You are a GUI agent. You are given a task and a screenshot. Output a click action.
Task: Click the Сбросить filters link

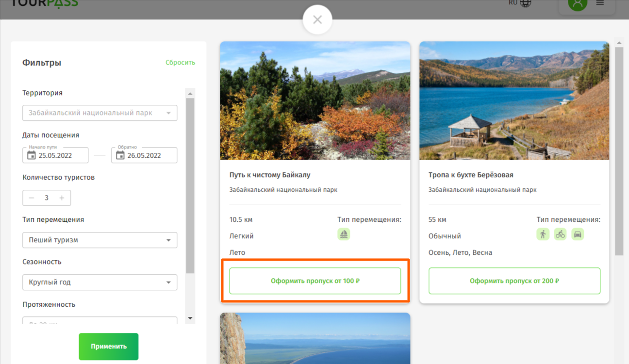(x=180, y=63)
